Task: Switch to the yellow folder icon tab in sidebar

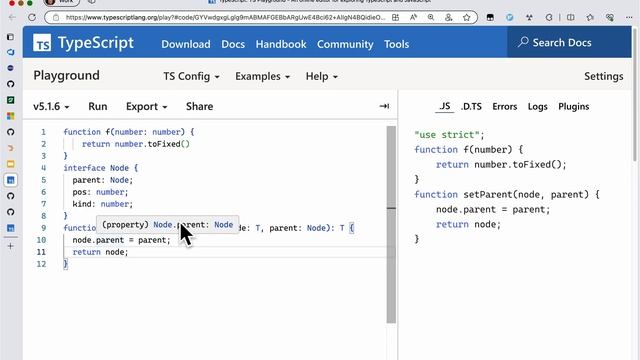Action: 11,164
